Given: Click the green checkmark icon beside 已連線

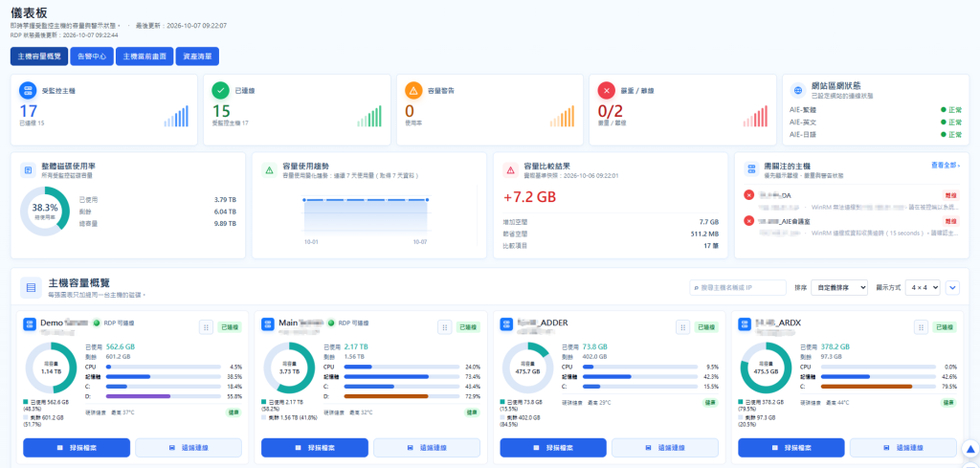Looking at the screenshot, I should [221, 91].
